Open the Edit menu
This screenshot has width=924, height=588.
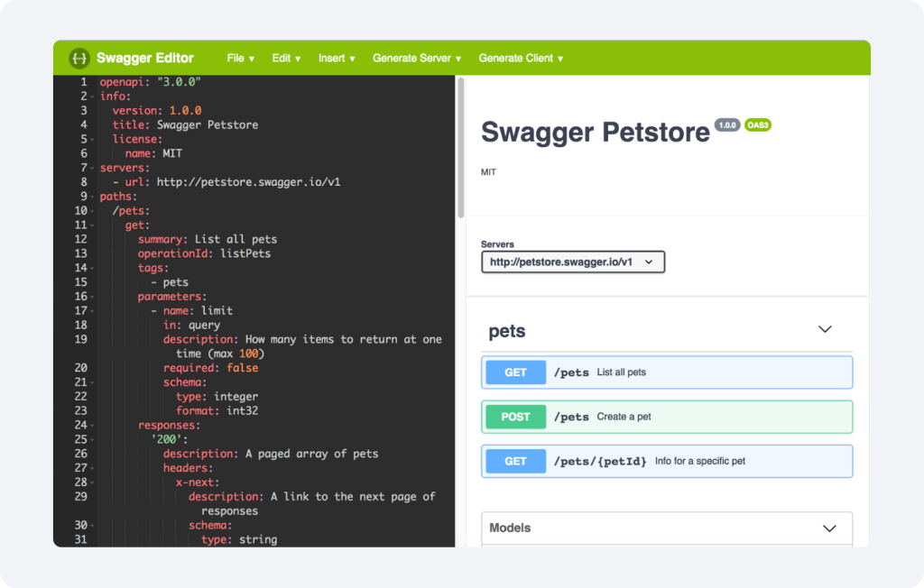(286, 59)
